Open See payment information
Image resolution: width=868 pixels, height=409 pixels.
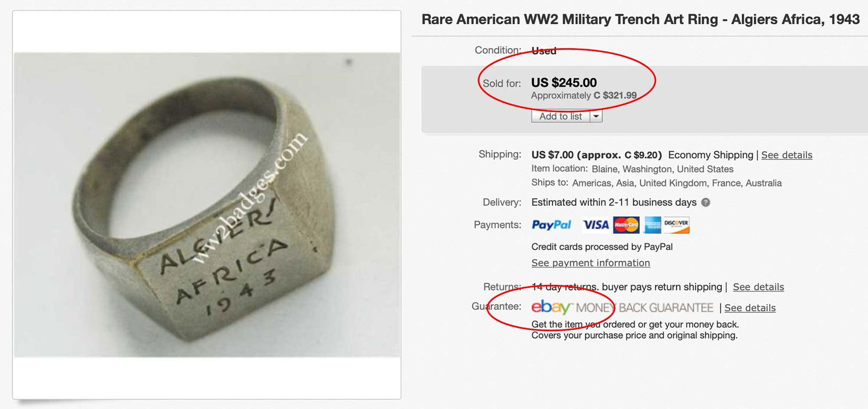click(x=590, y=263)
